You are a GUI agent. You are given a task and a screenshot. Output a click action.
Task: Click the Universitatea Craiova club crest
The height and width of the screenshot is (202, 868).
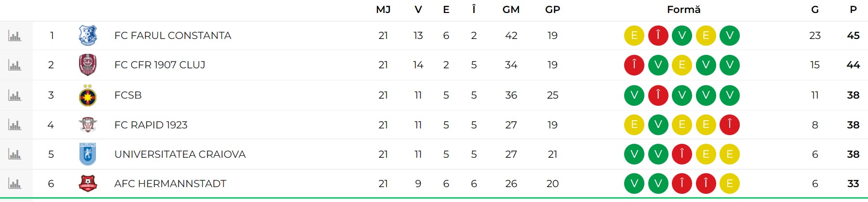(88, 154)
